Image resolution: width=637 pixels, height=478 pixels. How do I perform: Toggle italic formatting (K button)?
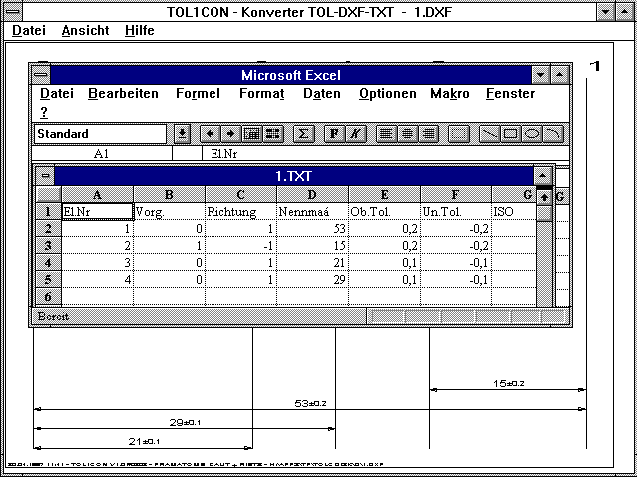pos(355,134)
